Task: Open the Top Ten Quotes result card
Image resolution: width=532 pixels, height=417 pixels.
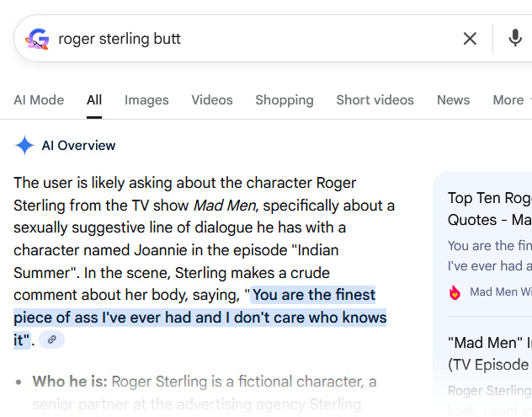Action: (x=489, y=209)
